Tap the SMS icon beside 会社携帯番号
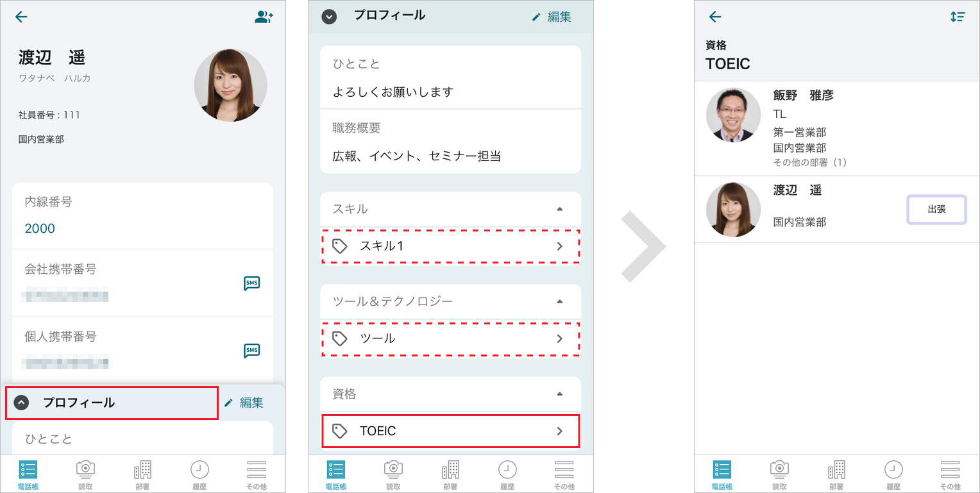The height and width of the screenshot is (493, 980). (251, 283)
